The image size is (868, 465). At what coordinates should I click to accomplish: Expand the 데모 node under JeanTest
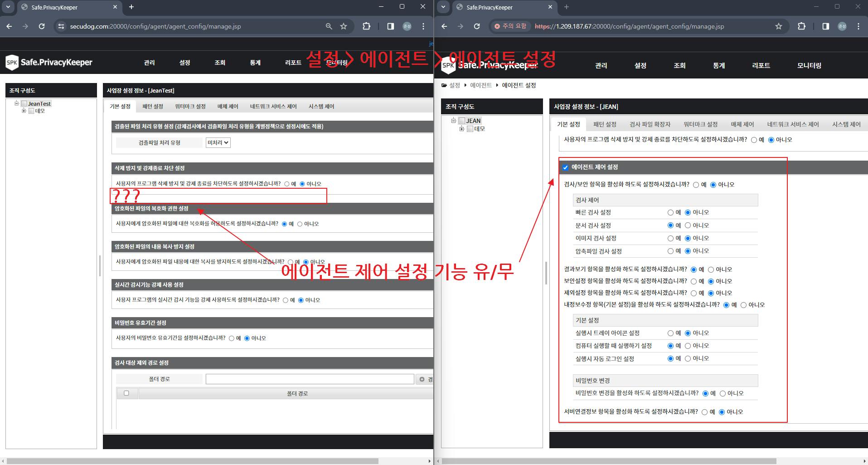tap(24, 111)
